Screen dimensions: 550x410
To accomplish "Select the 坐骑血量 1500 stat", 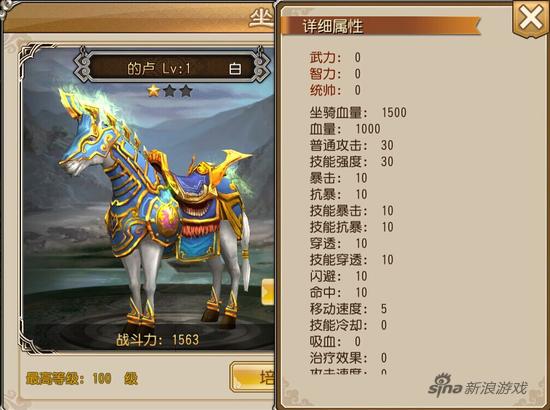I will tap(358, 113).
